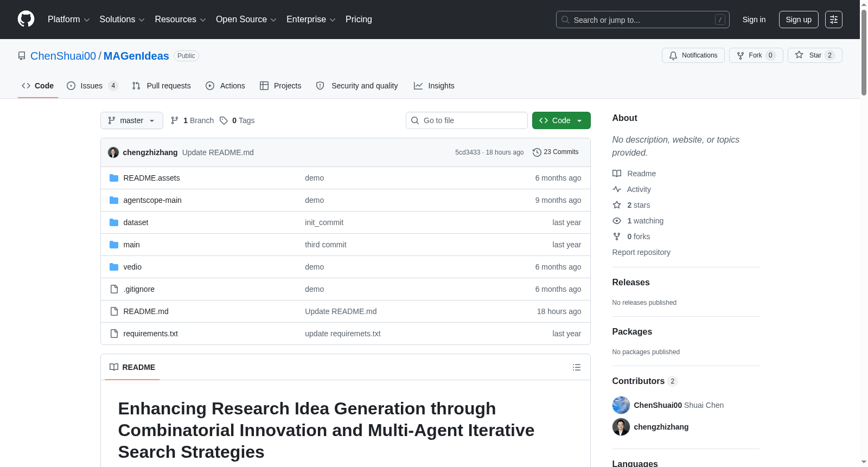Open the requirements.txt file name
The height and width of the screenshot is (467, 868).
[x=150, y=334]
